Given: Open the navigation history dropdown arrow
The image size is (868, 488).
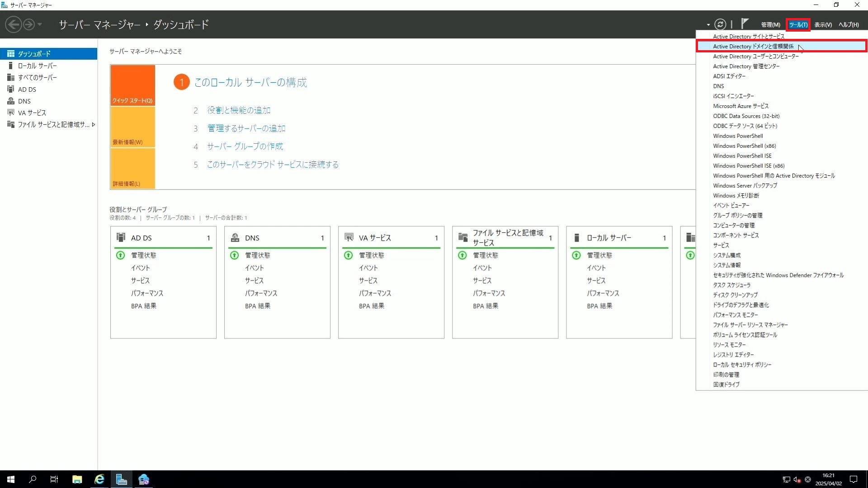Looking at the screenshot, I should 40,24.
